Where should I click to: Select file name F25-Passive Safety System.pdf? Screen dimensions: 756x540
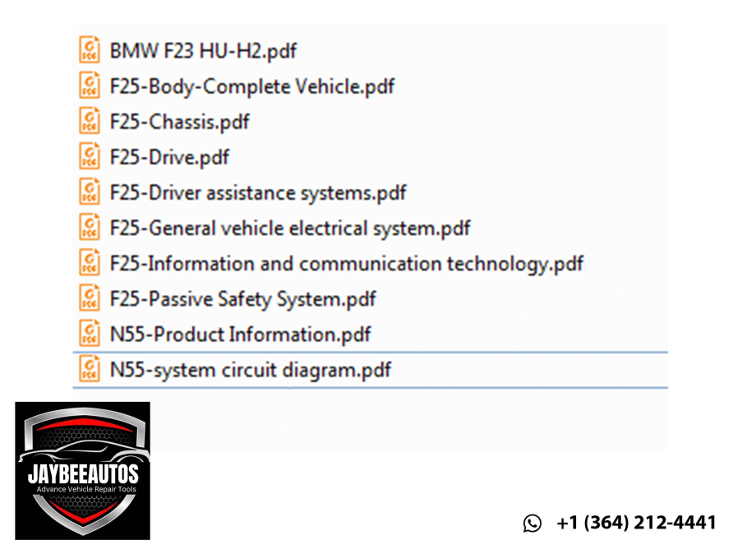[x=242, y=299]
